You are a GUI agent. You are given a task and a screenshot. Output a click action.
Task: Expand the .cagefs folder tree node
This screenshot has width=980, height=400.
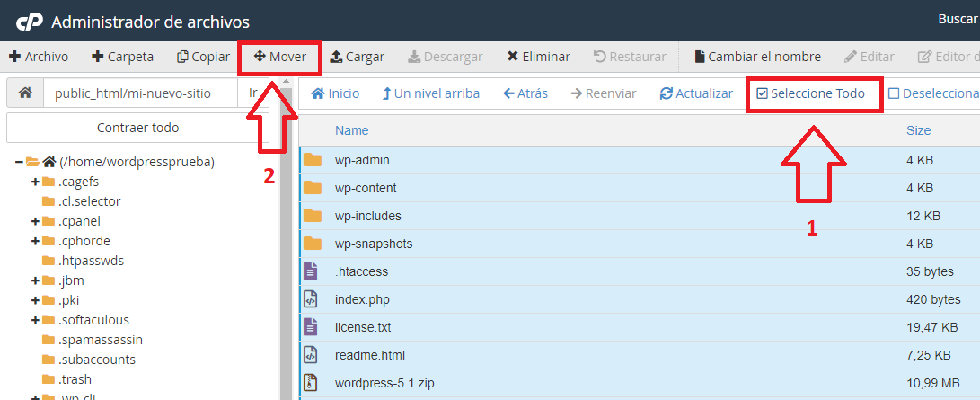point(36,182)
